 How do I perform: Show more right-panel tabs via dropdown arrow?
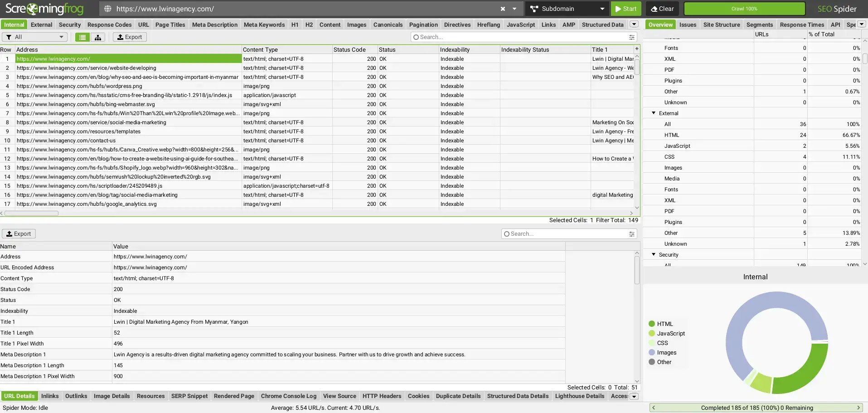(862, 24)
